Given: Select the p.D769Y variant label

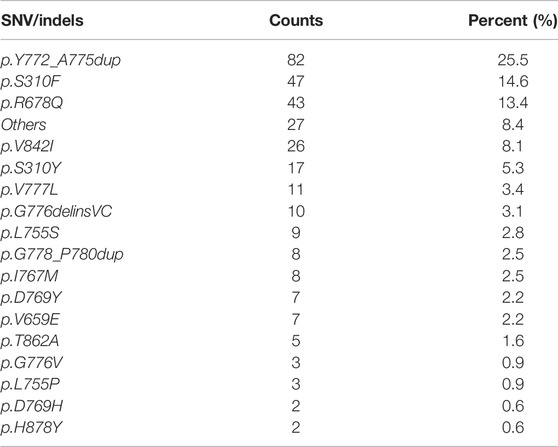Looking at the screenshot, I should point(31,298).
